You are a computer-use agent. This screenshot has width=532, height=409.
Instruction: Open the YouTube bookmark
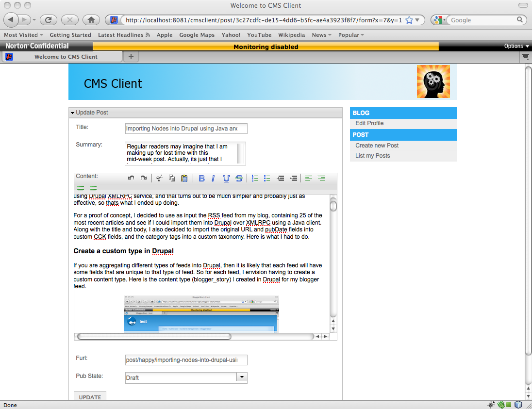pyautogui.click(x=259, y=35)
